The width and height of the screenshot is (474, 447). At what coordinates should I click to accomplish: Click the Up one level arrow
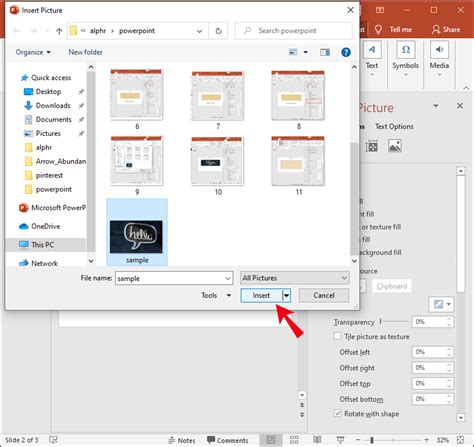point(59,31)
